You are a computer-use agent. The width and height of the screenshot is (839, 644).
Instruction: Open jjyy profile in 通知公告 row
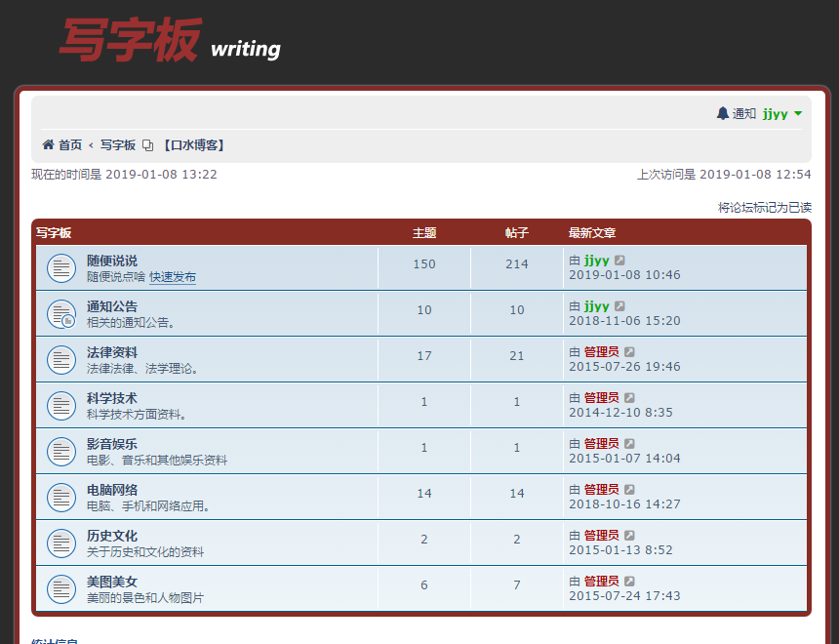pos(596,306)
